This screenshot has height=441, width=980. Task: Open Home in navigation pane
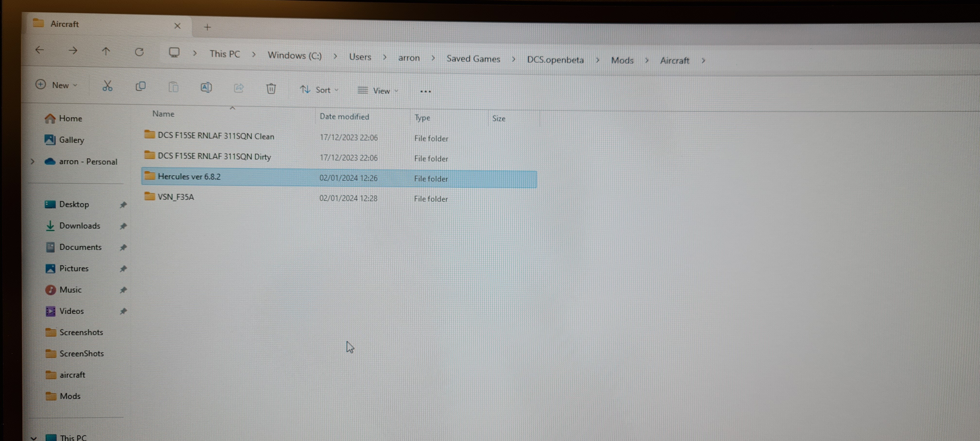(63, 118)
